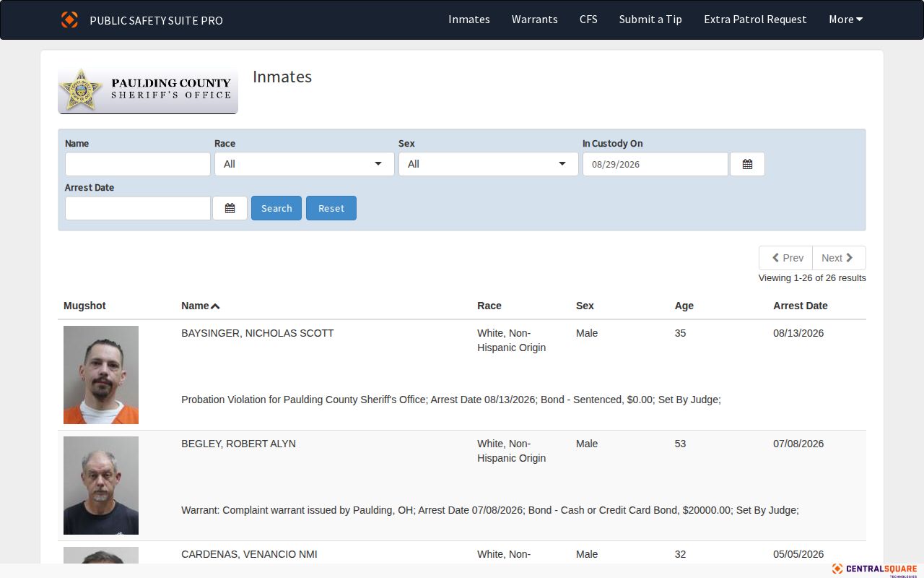Open the In Custody On calendar picker
This screenshot has height=578, width=924.
747,164
